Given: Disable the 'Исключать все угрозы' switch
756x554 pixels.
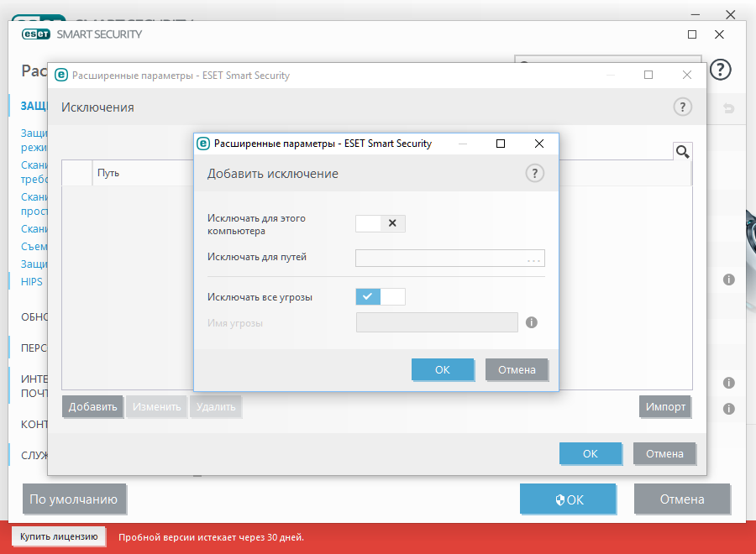Looking at the screenshot, I should coord(381,297).
